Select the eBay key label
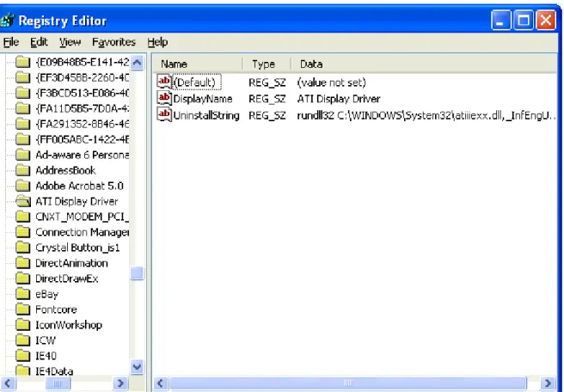The image size is (564, 392). point(46,294)
